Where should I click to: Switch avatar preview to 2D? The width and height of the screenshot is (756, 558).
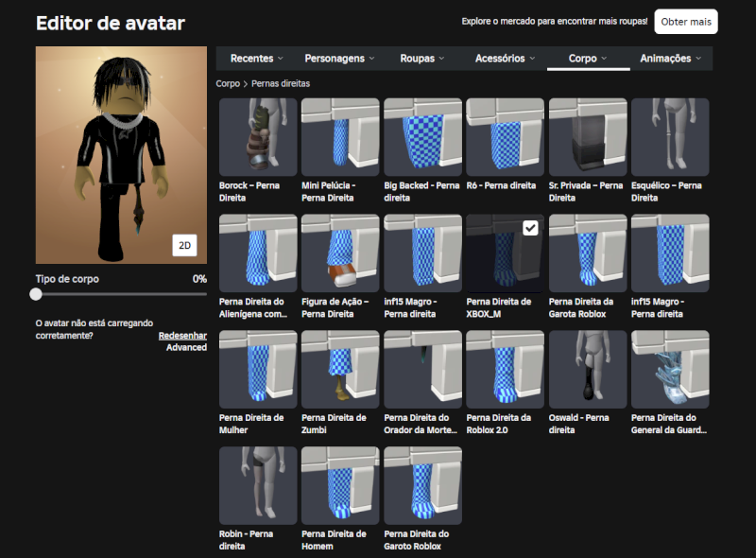click(184, 245)
